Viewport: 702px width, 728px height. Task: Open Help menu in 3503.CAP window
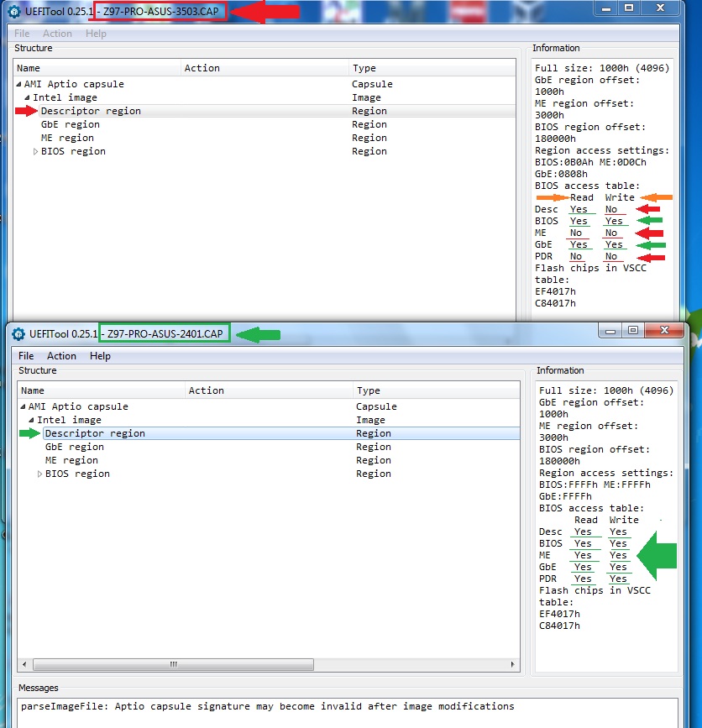pyautogui.click(x=96, y=34)
